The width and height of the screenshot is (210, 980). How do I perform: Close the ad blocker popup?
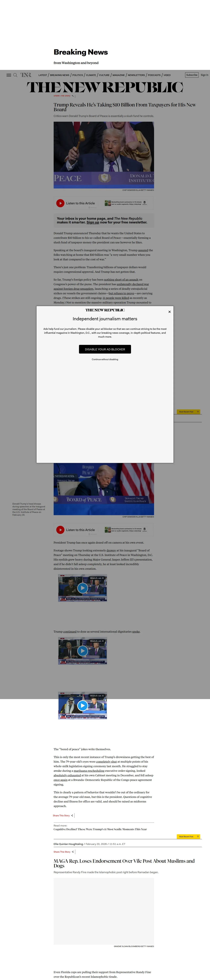coord(170,312)
